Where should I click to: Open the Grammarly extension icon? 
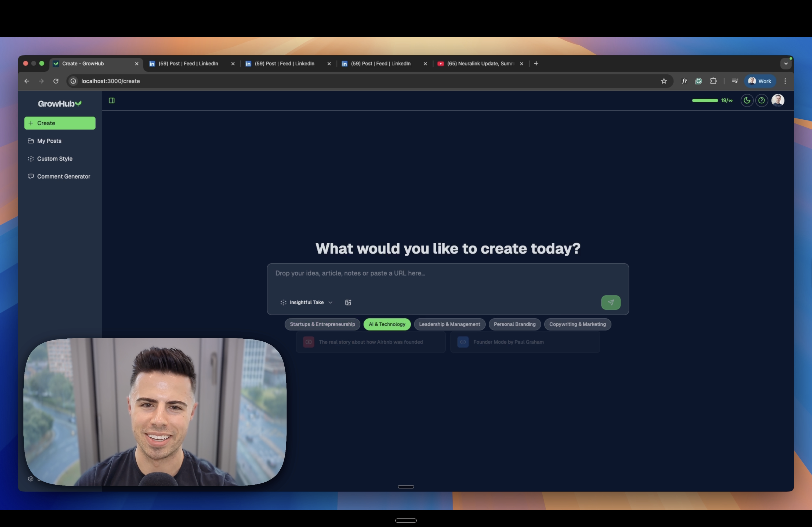(x=698, y=81)
